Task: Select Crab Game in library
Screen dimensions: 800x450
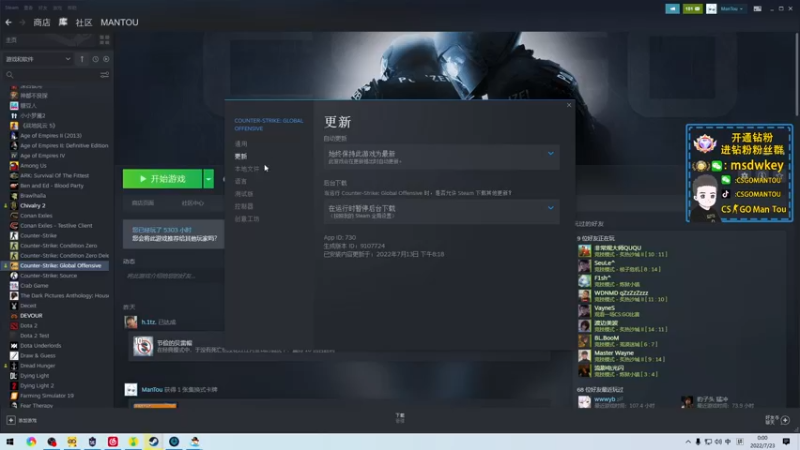Action: point(34,286)
